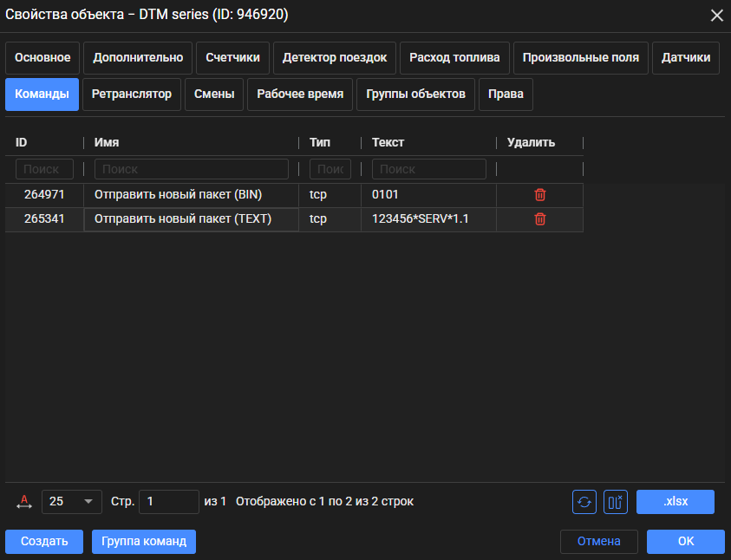731x560 pixels.
Task: Click the refresh table icon
Action: (584, 502)
